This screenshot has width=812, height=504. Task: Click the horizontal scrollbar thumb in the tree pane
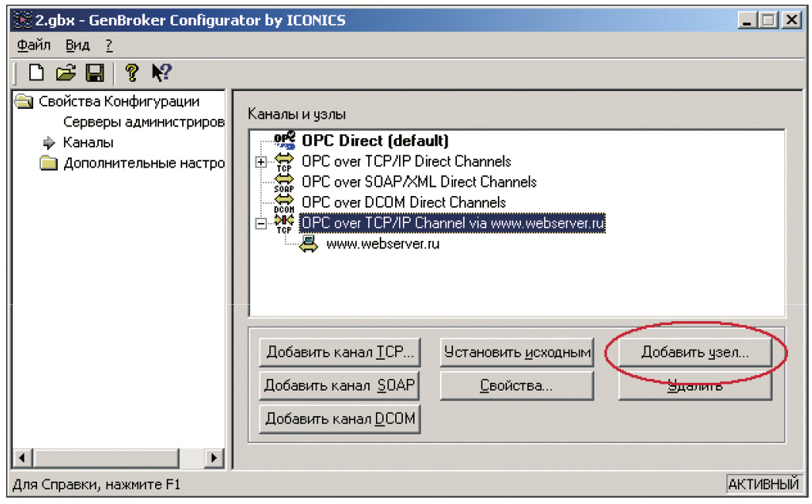tap(107, 458)
